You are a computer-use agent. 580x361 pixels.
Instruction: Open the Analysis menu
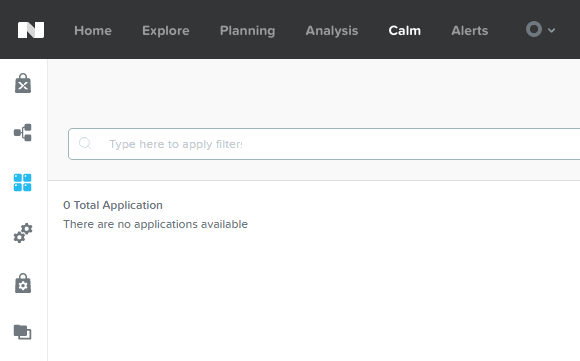[332, 31]
